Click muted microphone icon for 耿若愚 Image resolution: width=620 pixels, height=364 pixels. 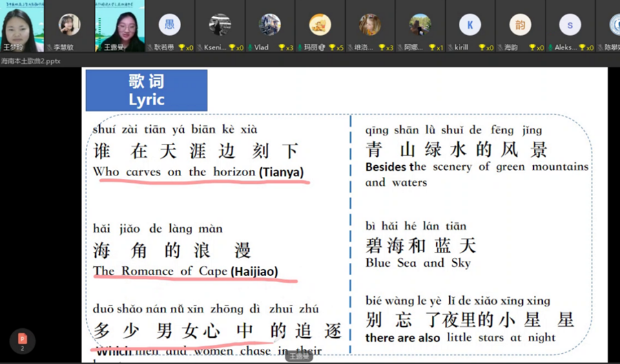pyautogui.click(x=150, y=47)
